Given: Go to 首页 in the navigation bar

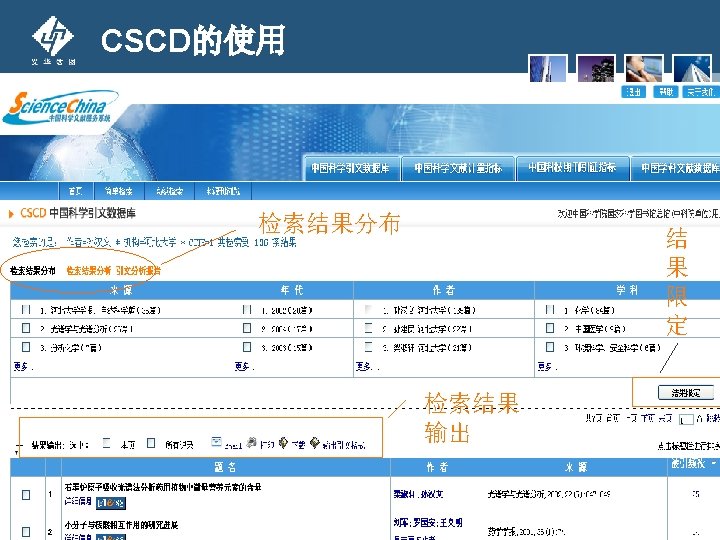Looking at the screenshot, I should [x=76, y=191].
